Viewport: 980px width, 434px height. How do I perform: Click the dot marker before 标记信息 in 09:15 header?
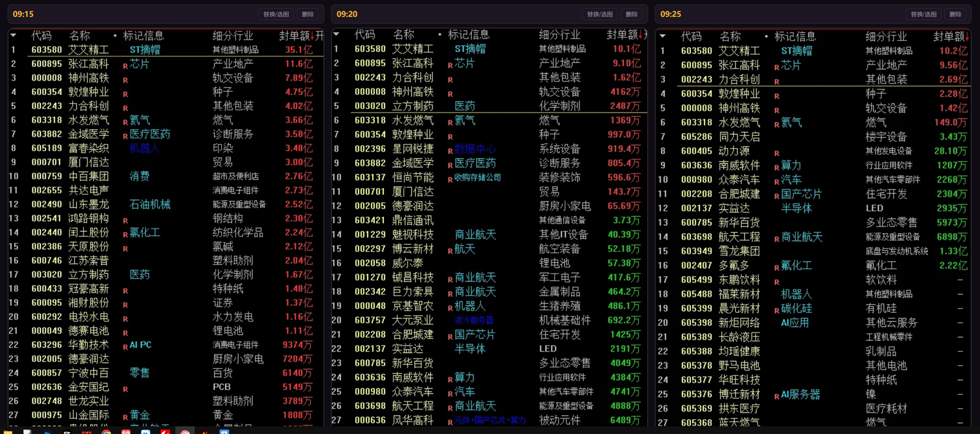coord(115,36)
